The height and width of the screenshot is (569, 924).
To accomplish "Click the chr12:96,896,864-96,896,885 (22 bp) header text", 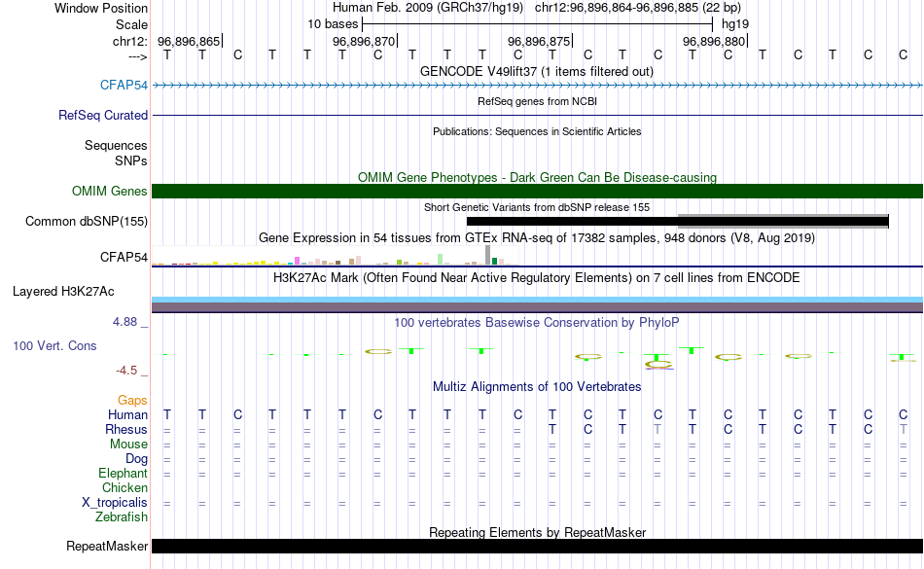I will tap(638, 8).
